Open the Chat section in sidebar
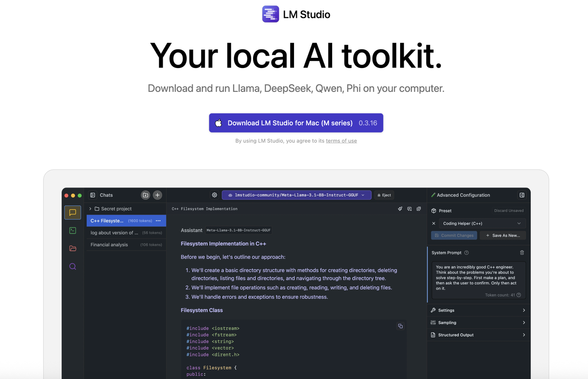 click(73, 212)
